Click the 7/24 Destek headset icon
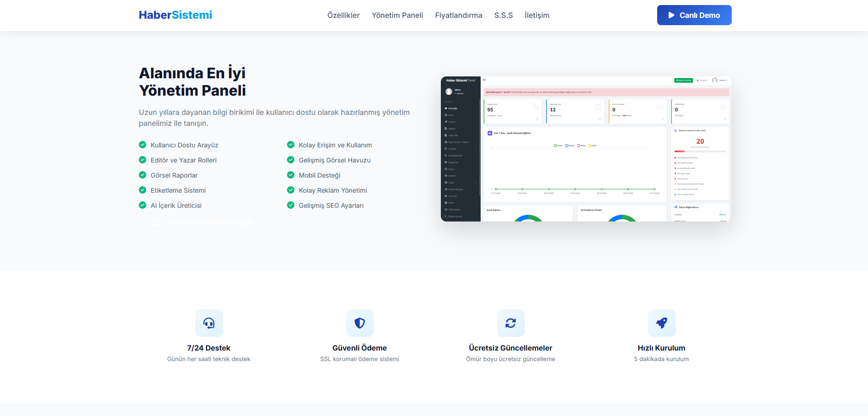 [209, 323]
